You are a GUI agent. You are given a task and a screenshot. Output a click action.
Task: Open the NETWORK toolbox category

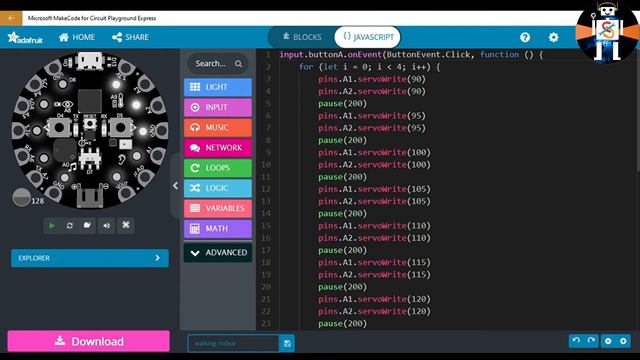point(218,148)
